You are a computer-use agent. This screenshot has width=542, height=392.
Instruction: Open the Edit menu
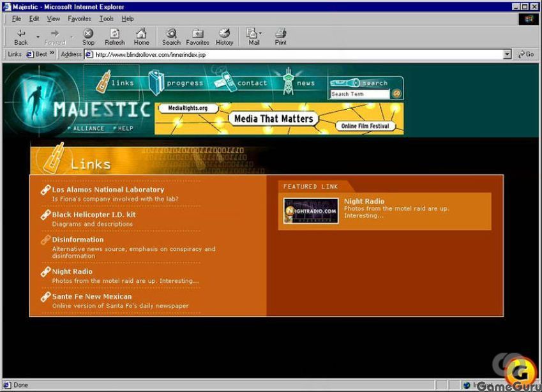pyautogui.click(x=34, y=19)
